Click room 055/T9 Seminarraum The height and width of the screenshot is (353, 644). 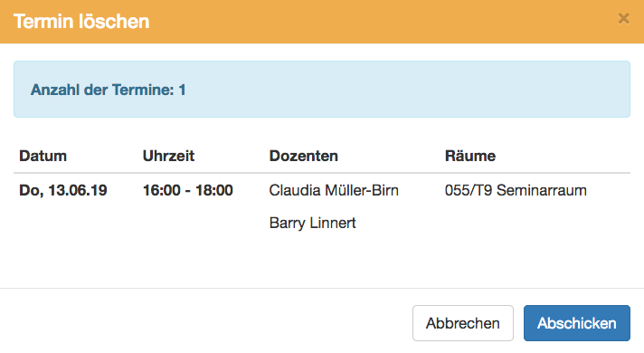coord(516,190)
